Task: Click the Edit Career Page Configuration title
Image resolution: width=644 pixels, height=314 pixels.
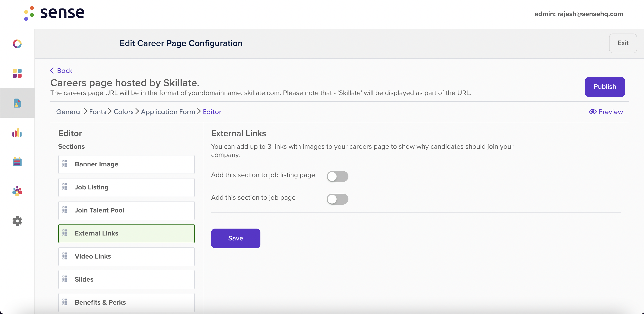Action: pyautogui.click(x=181, y=43)
